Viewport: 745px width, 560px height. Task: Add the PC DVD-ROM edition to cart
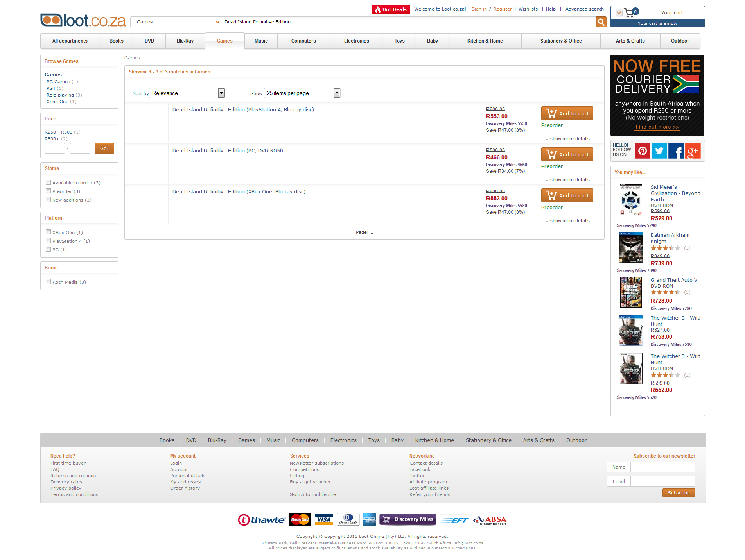567,154
